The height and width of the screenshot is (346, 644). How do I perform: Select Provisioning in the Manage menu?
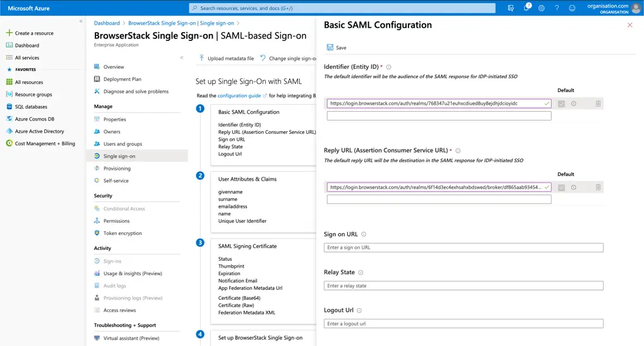click(117, 169)
